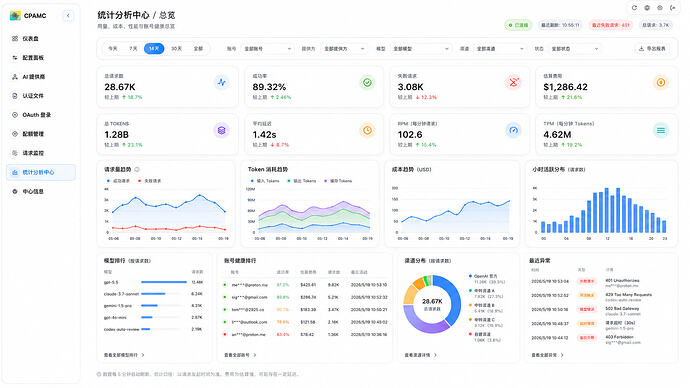Viewport: 690px width, 388px height.
Task: Click the teal lines icon on the 4.62M TPM card
Action: (x=661, y=130)
